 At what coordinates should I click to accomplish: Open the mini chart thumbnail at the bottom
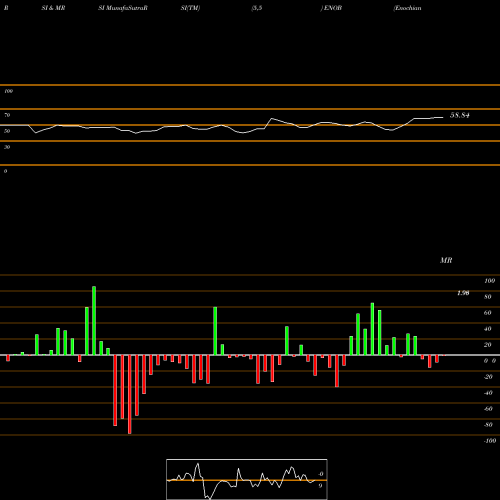pos(247,479)
